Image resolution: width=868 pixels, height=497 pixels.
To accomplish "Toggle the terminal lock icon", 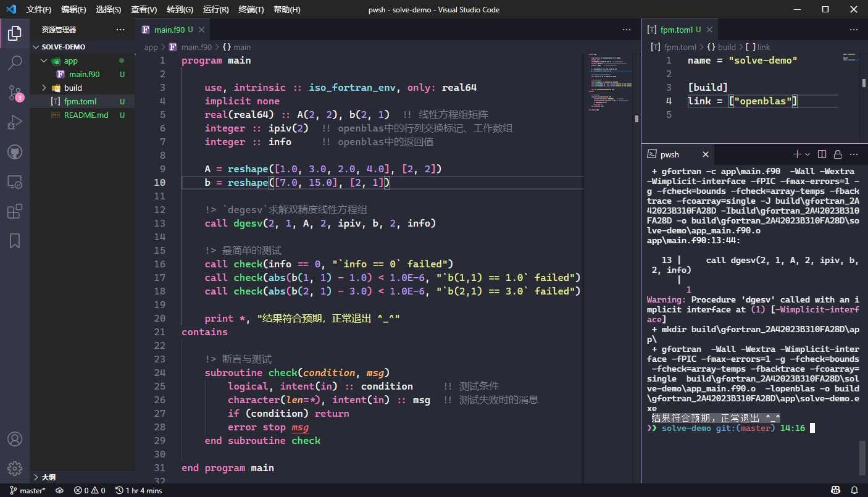I will [838, 154].
